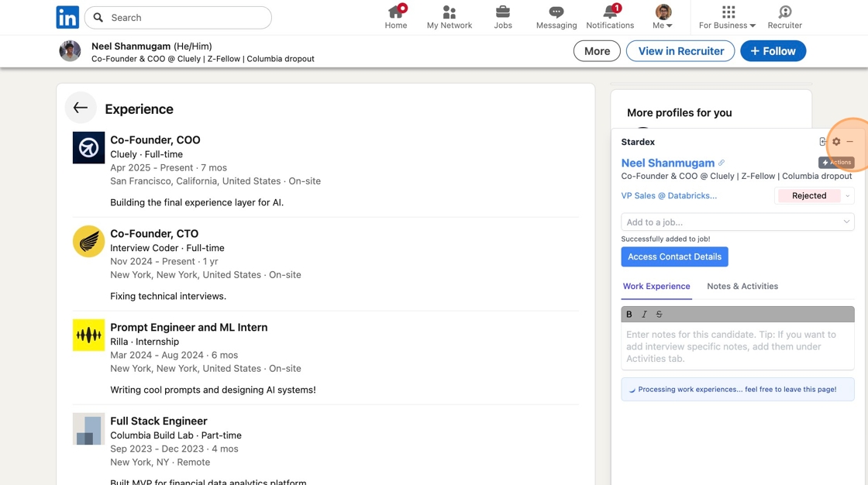Switch to the Notes & Activities tab
868x485 pixels.
tap(742, 286)
